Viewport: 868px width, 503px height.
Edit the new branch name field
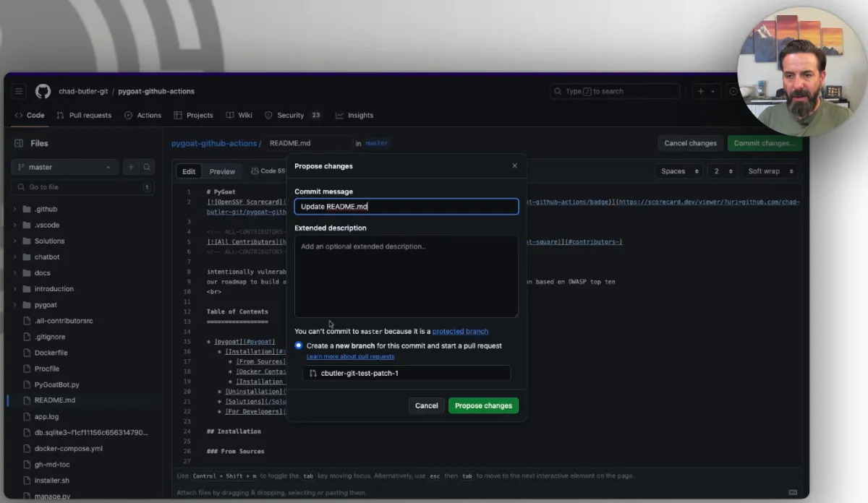click(x=407, y=374)
